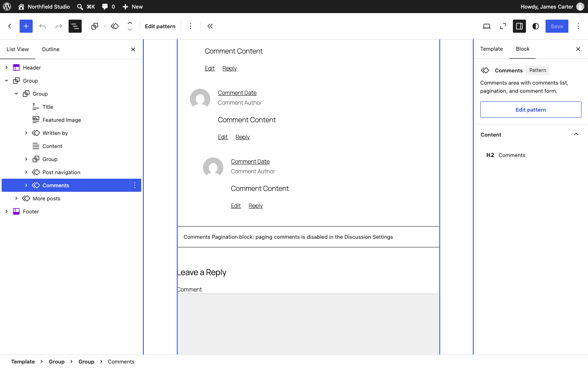This screenshot has height=368, width=588.
Task: Collapse the top-level Group item
Action: [7, 81]
